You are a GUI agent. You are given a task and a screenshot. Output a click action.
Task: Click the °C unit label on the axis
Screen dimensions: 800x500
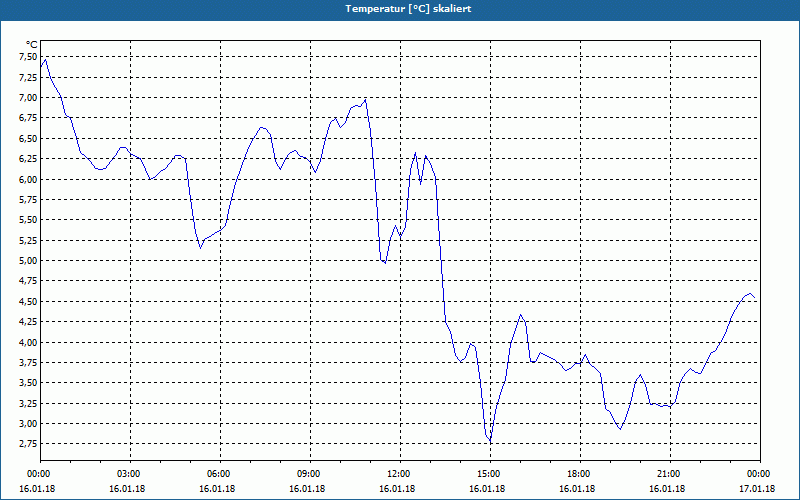(32, 45)
